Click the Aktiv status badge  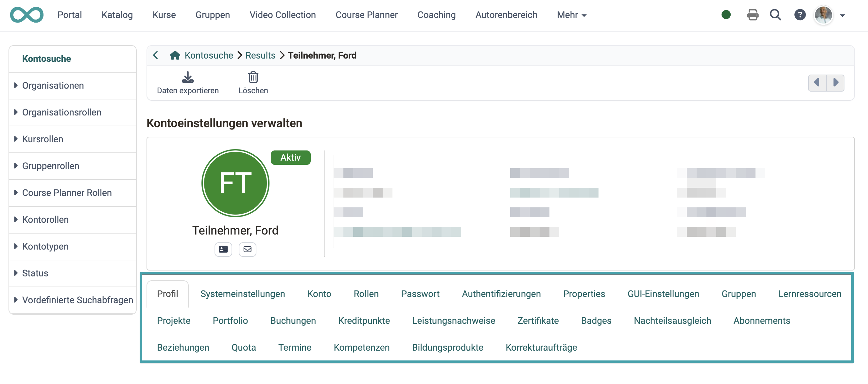290,157
